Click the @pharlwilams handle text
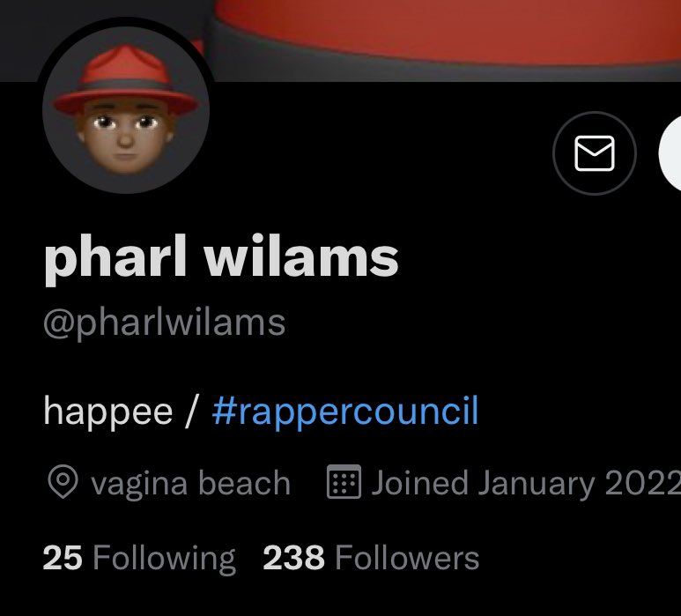Viewport: 681px width, 616px height. (x=164, y=324)
